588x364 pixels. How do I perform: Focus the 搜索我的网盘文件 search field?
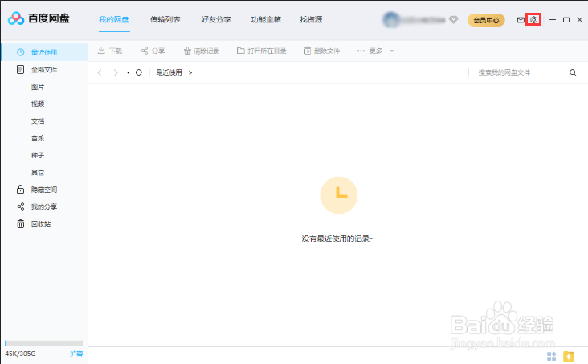(x=520, y=72)
